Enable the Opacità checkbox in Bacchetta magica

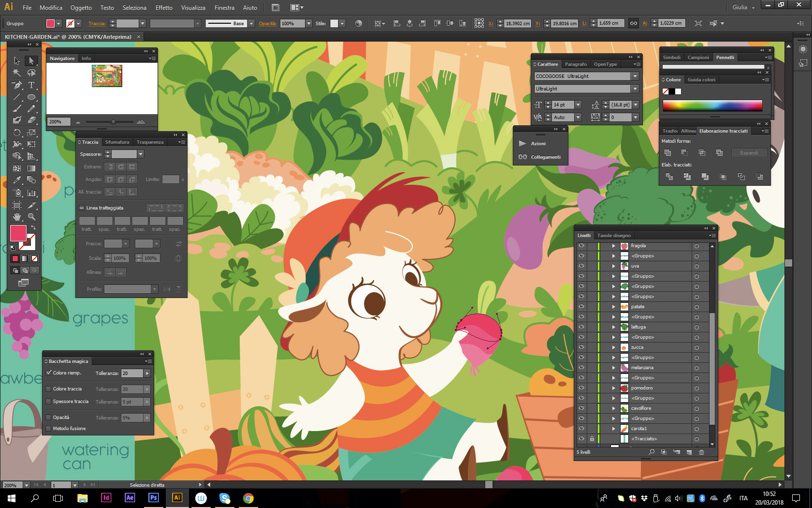(x=48, y=418)
